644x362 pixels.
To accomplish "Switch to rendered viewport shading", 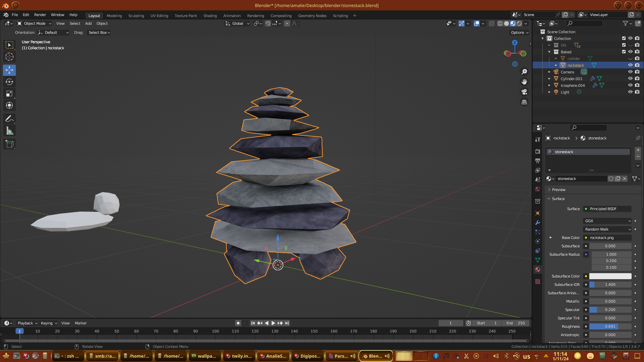I will (519, 23).
